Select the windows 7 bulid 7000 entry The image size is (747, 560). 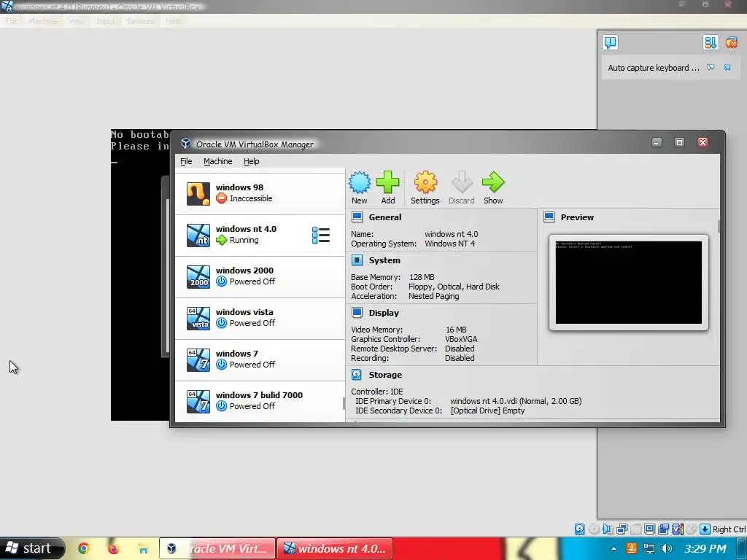260,402
